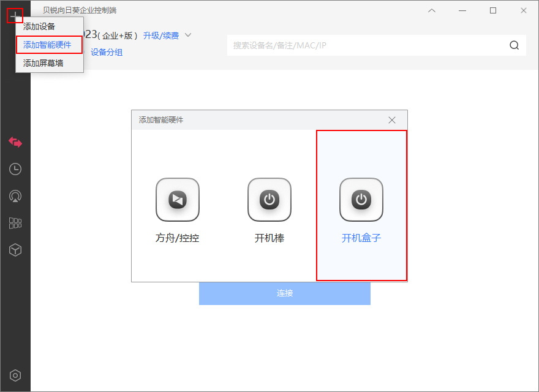Choose 添加屏幕墙 from the menu
Viewport: 539px width, 392px height.
[x=50, y=63]
